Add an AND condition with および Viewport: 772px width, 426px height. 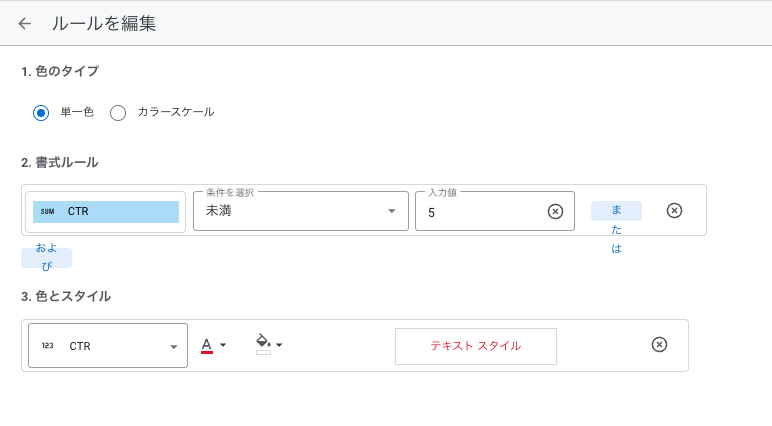pos(46,258)
